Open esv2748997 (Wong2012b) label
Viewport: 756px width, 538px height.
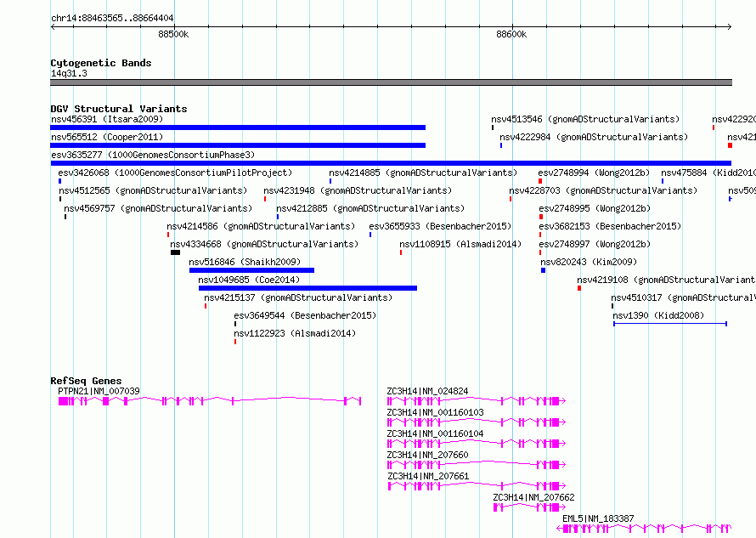tap(595, 244)
